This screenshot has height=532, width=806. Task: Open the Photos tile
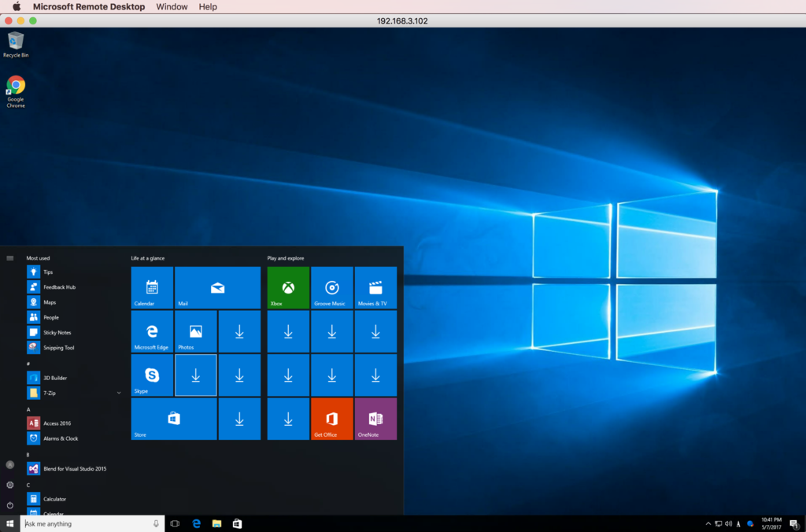[x=196, y=331]
